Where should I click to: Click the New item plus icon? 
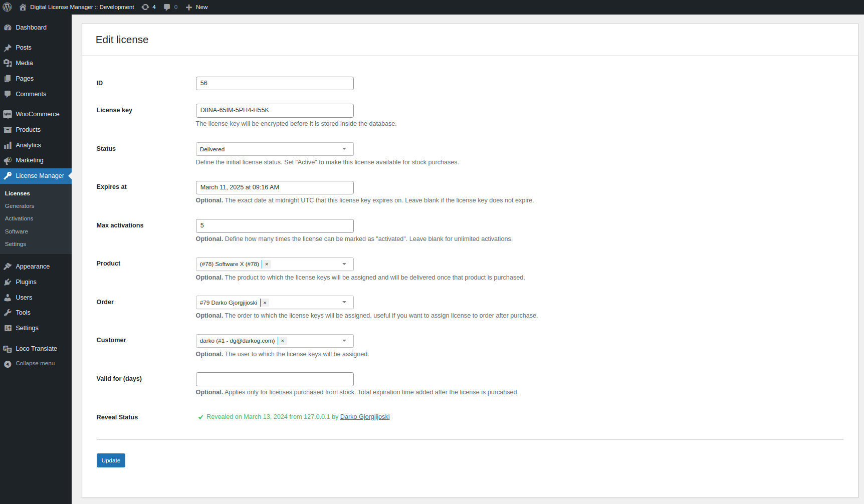(x=187, y=7)
